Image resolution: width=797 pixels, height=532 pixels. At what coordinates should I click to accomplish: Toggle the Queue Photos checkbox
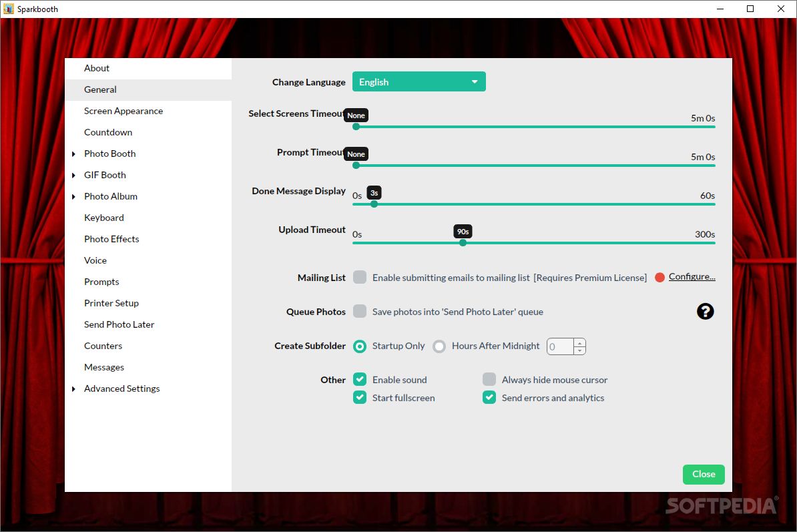click(360, 311)
